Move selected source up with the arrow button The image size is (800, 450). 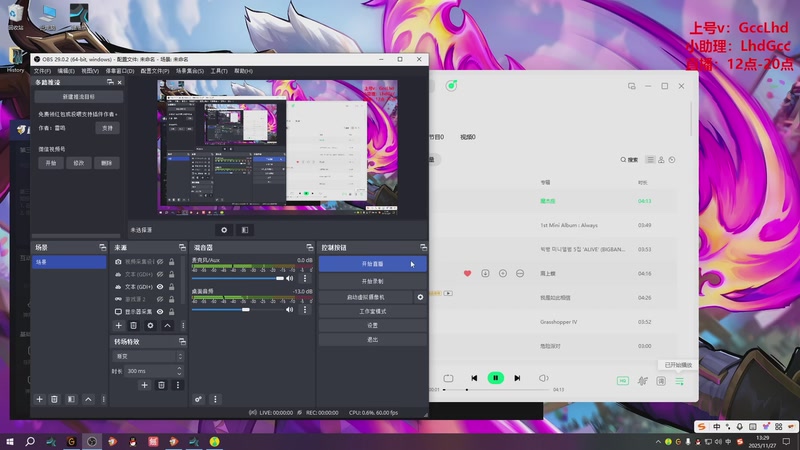click(167, 326)
